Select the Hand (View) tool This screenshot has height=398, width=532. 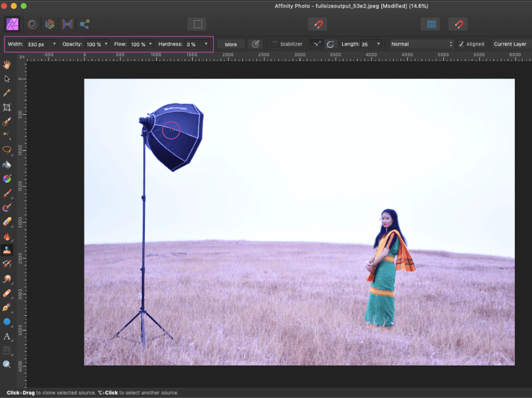pyautogui.click(x=7, y=64)
